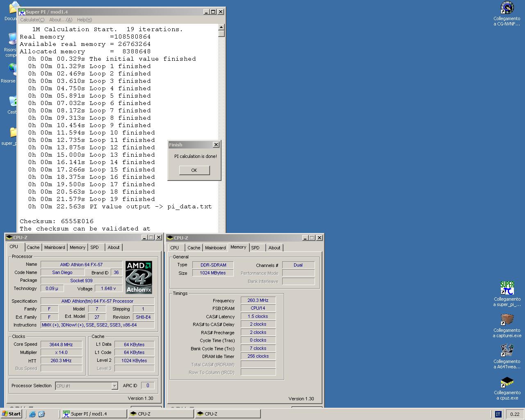Click the IT language indicator in tray

[x=498, y=414]
